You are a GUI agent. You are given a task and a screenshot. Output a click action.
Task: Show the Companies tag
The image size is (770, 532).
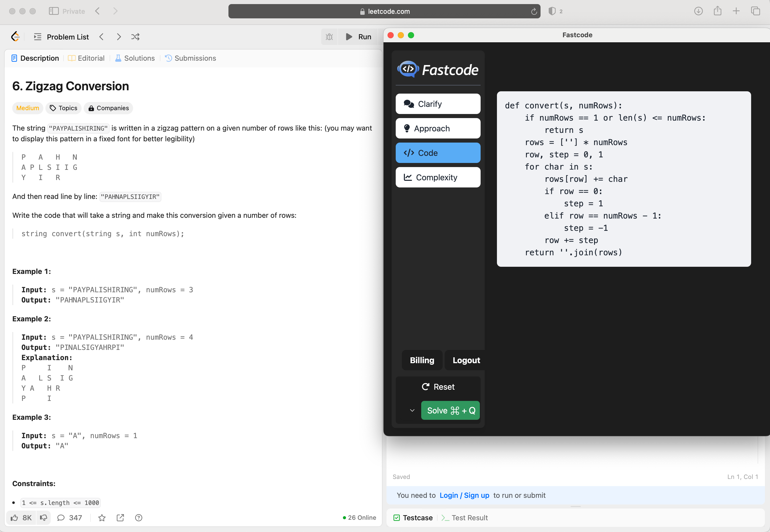(x=108, y=108)
